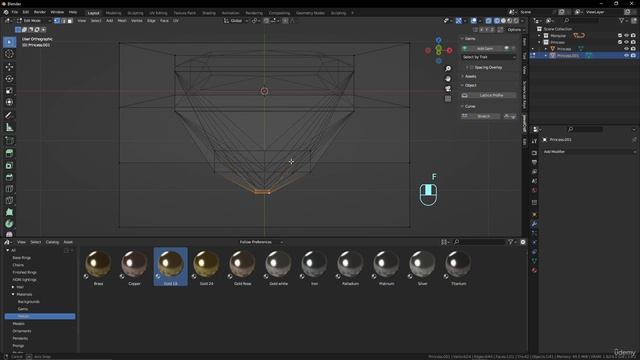
Task: Expand the Monuron collection in outliner
Action: click(x=540, y=36)
